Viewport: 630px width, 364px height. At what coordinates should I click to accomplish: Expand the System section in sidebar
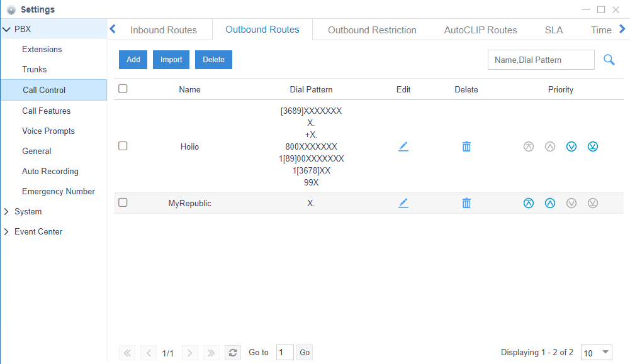click(28, 212)
